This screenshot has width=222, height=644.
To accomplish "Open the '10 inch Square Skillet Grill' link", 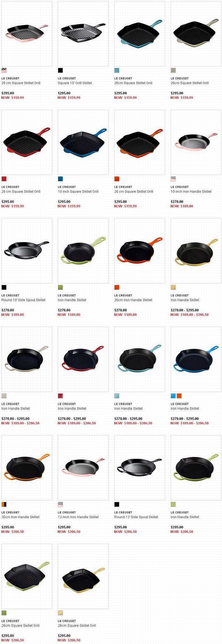I will 78,192.
